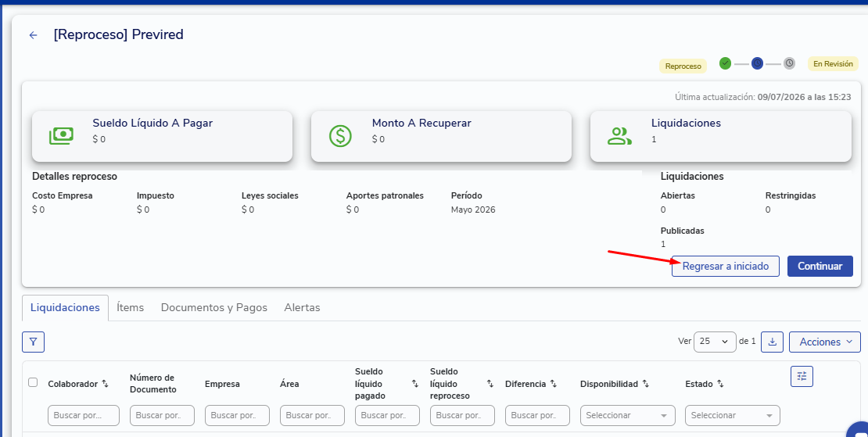Click the gray pending step clock indicator
The image size is (868, 437).
pyautogui.click(x=789, y=63)
